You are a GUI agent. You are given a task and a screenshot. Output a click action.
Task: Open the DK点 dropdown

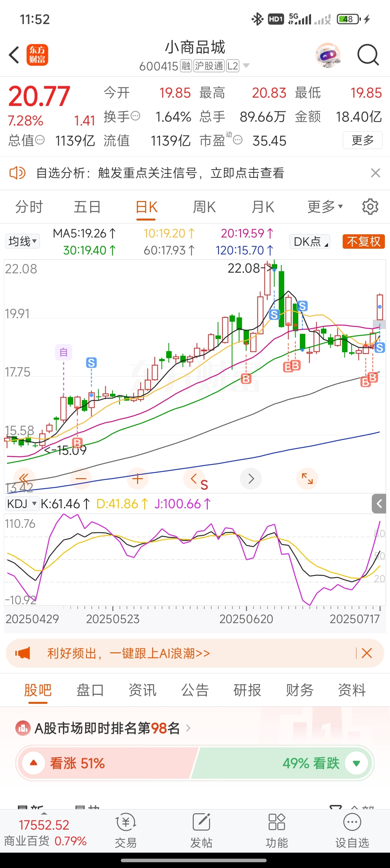click(x=309, y=241)
